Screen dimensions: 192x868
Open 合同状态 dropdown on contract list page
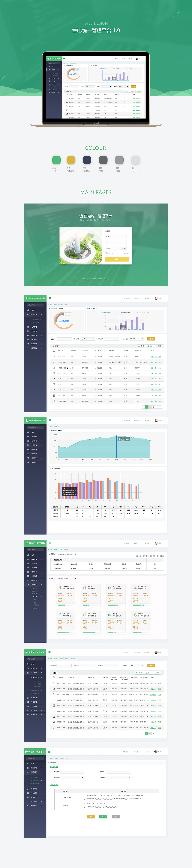[137, 666]
